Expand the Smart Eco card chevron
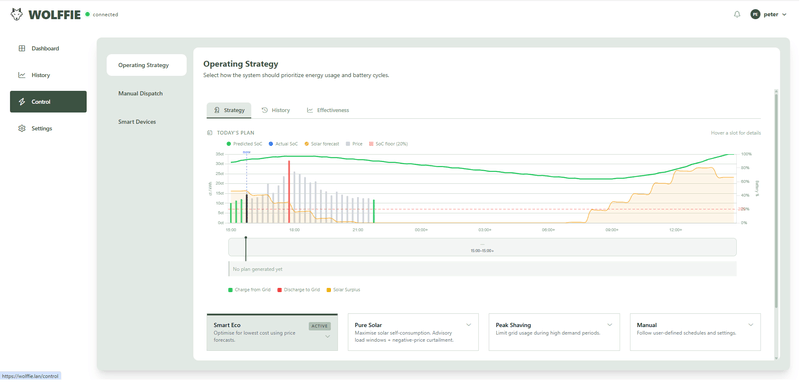Screen dimensions: 800x385 [x=328, y=336]
